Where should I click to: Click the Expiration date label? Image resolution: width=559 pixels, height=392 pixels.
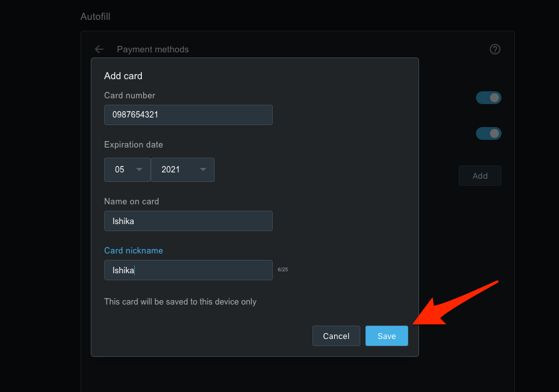134,144
